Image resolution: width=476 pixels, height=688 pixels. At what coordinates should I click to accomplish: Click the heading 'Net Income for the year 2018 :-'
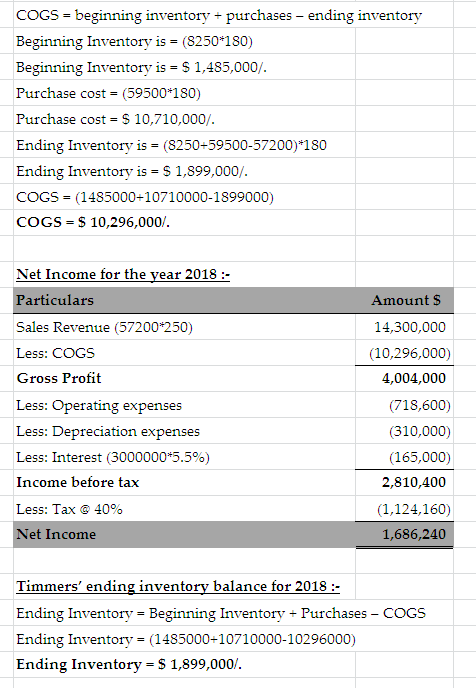(x=123, y=274)
